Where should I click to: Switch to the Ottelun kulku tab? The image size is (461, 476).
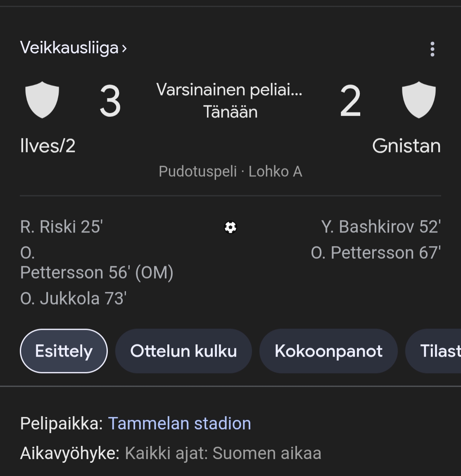pyautogui.click(x=183, y=351)
